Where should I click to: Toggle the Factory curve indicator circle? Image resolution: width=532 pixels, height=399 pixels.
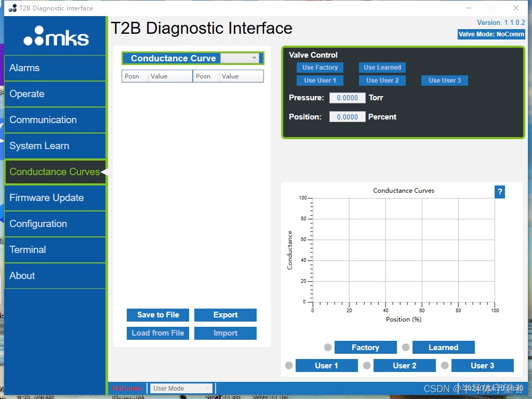coord(328,347)
